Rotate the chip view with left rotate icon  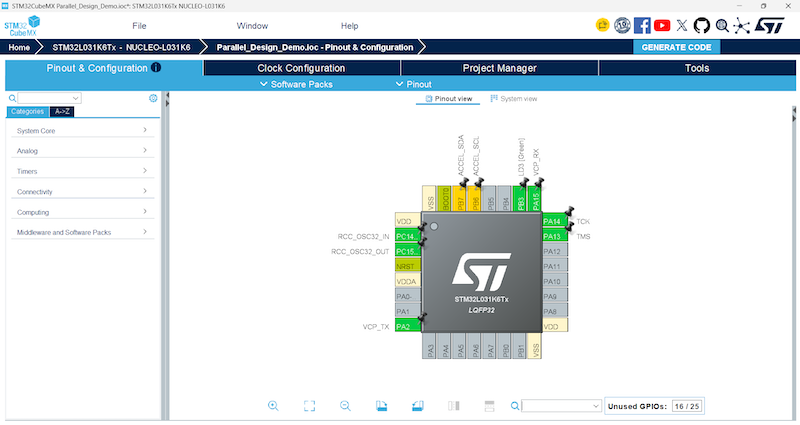[381, 406]
